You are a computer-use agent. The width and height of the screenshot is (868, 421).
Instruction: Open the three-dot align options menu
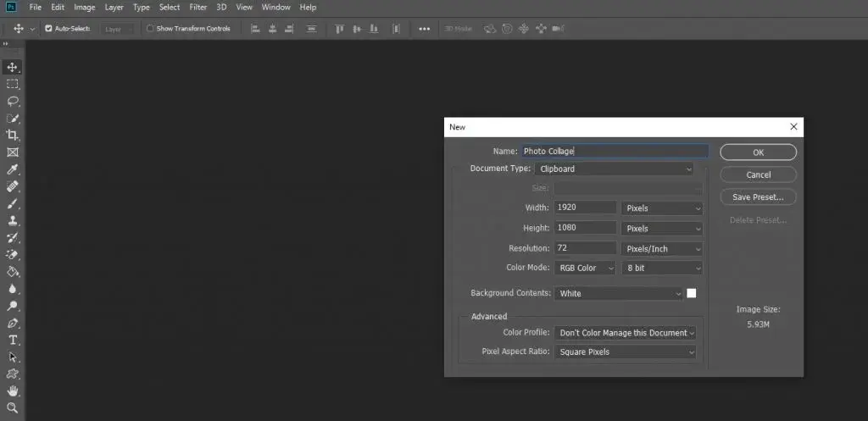(425, 29)
